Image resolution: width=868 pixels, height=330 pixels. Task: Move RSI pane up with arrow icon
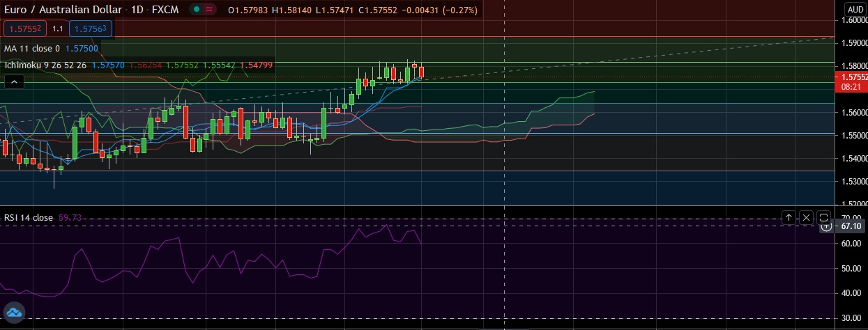click(x=789, y=218)
